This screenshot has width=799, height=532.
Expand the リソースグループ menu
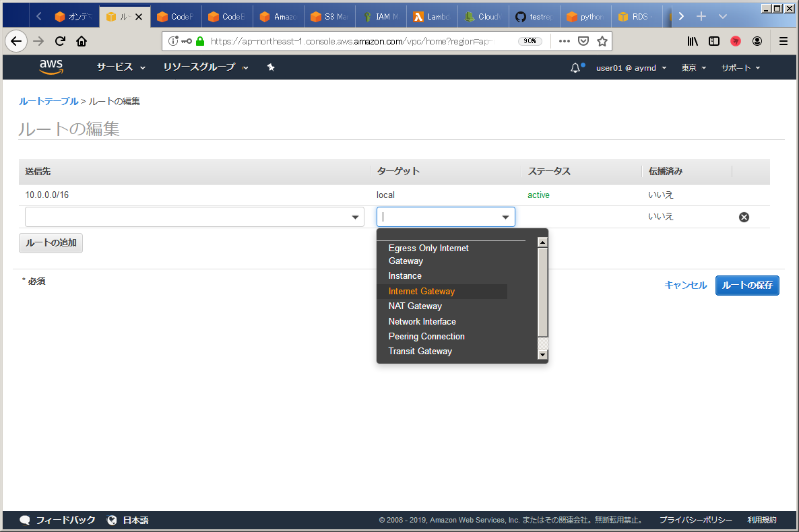(x=206, y=67)
